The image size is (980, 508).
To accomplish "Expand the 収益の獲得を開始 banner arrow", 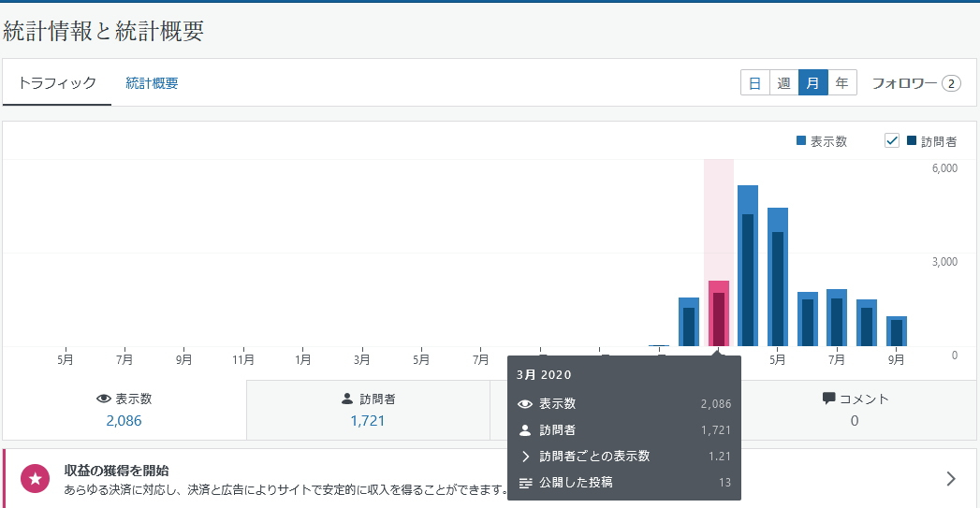I will click(951, 479).
